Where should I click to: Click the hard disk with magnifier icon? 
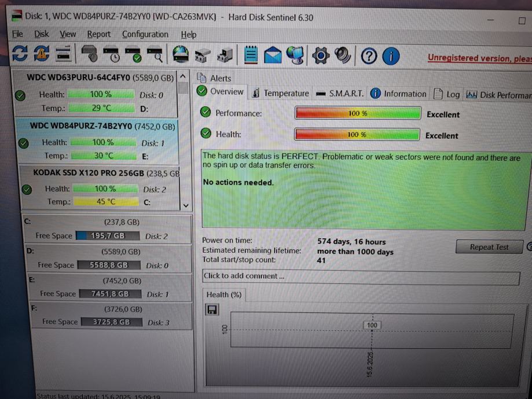pos(155,54)
